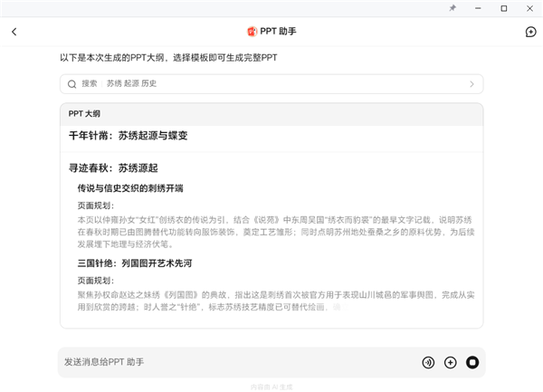Click the voice input icon in message box

click(428, 362)
